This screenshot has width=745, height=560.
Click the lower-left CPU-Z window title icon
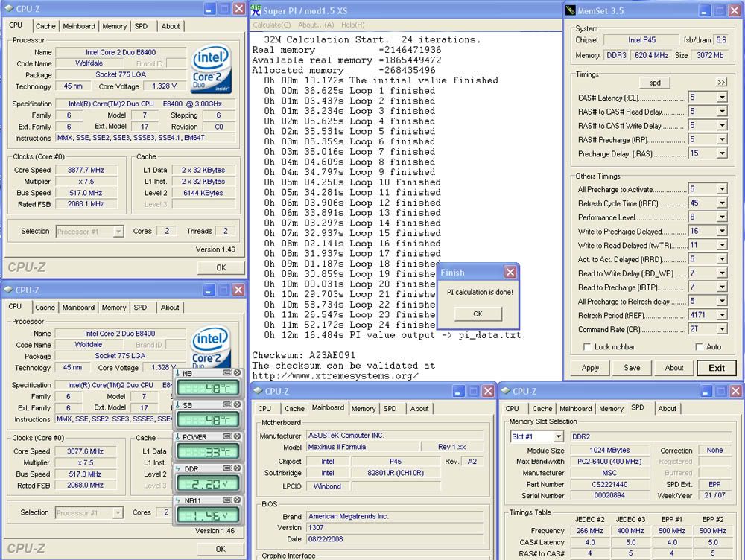click(x=8, y=290)
